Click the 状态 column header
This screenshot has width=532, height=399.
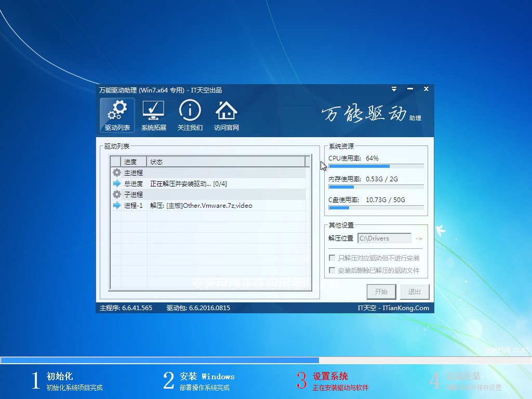click(225, 162)
